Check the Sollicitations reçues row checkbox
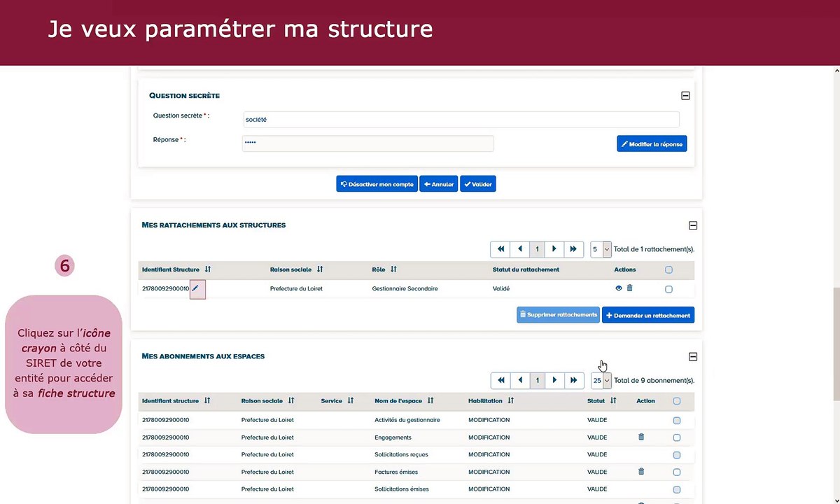The image size is (840, 504). coord(676,455)
